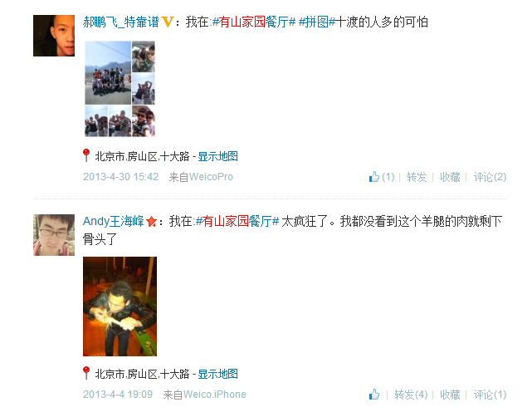Open Andy王海峰 profile avatar

point(54,235)
